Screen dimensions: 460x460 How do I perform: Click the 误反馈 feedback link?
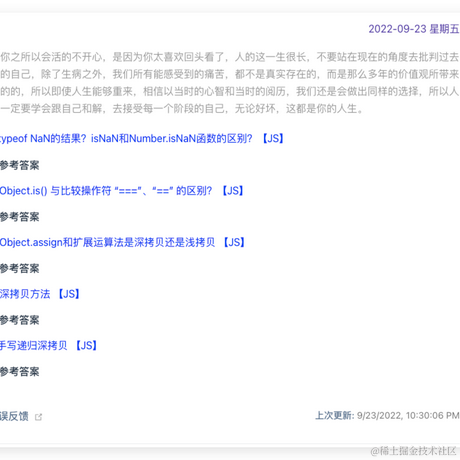(x=14, y=416)
